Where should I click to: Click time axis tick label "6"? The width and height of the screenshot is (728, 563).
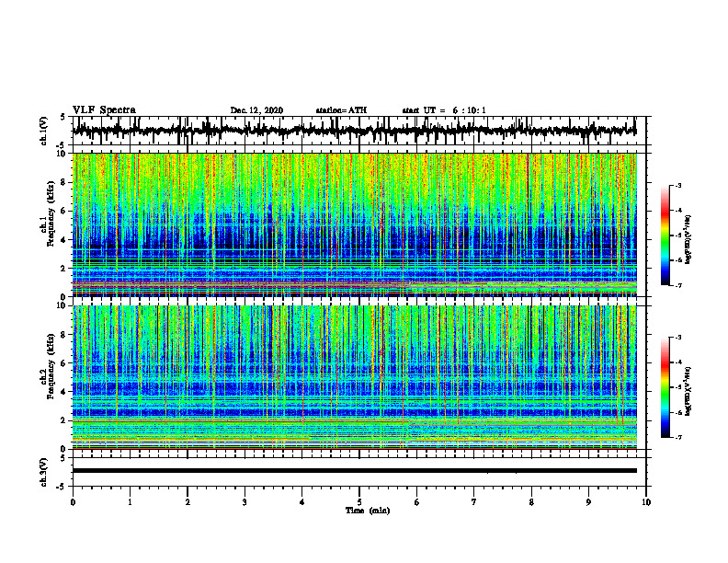417,502
